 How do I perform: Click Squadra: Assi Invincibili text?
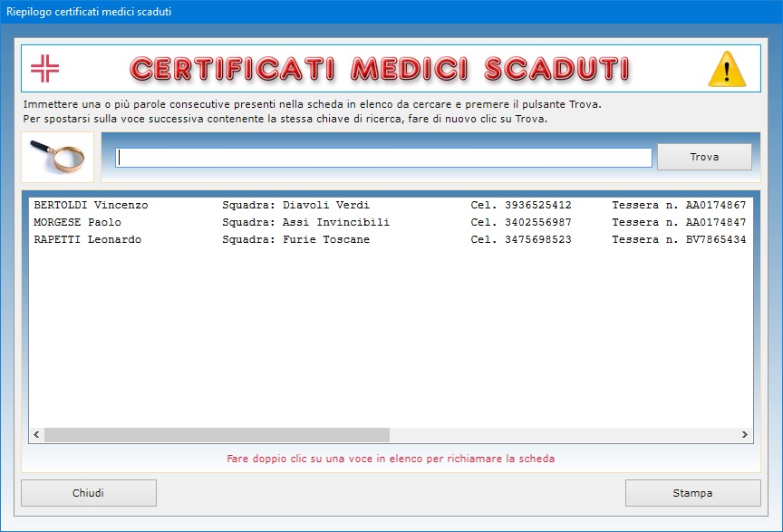point(305,222)
